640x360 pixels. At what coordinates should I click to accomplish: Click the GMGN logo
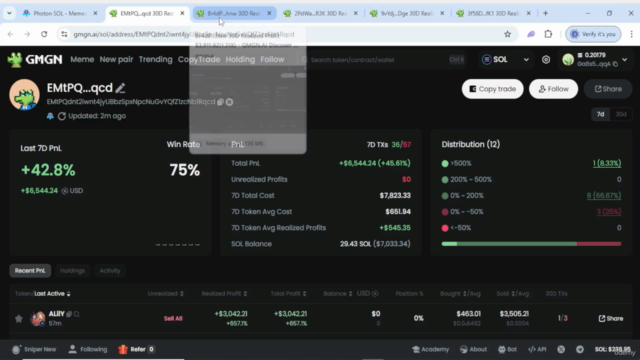pyautogui.click(x=35, y=60)
